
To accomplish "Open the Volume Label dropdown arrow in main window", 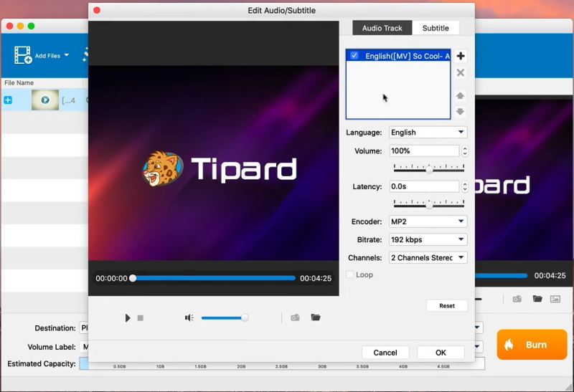I will click(x=477, y=346).
